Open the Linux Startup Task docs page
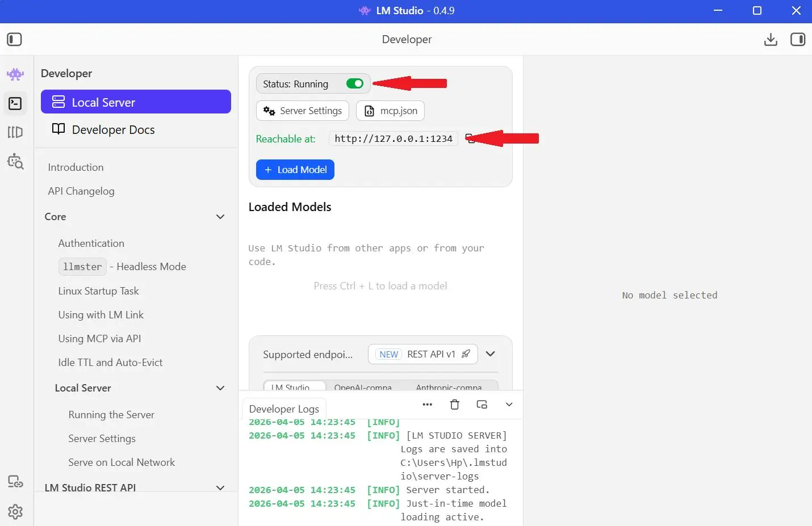 point(98,291)
